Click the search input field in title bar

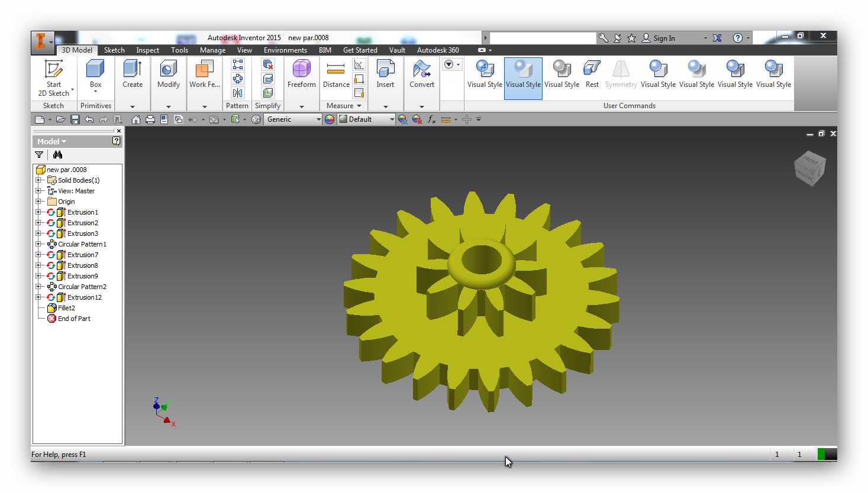(x=543, y=38)
